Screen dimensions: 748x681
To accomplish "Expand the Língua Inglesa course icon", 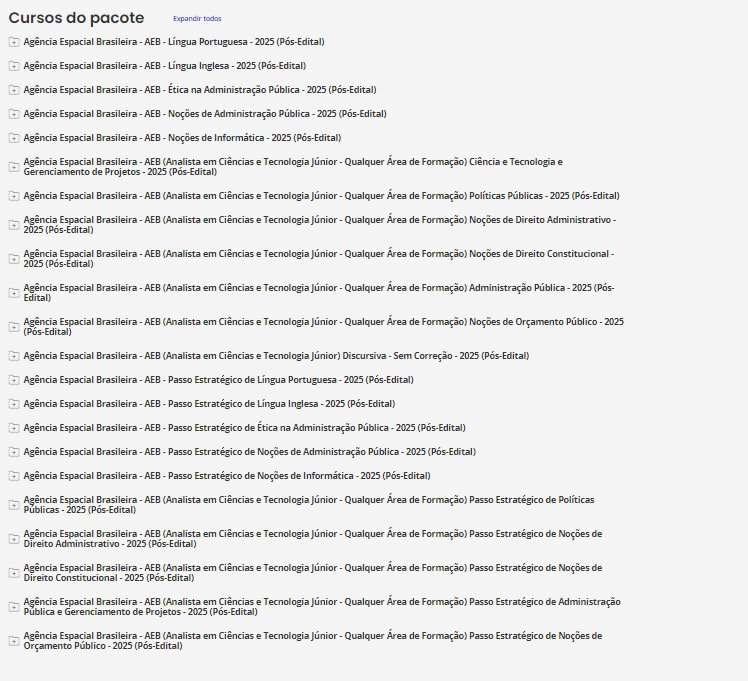I will (13, 66).
